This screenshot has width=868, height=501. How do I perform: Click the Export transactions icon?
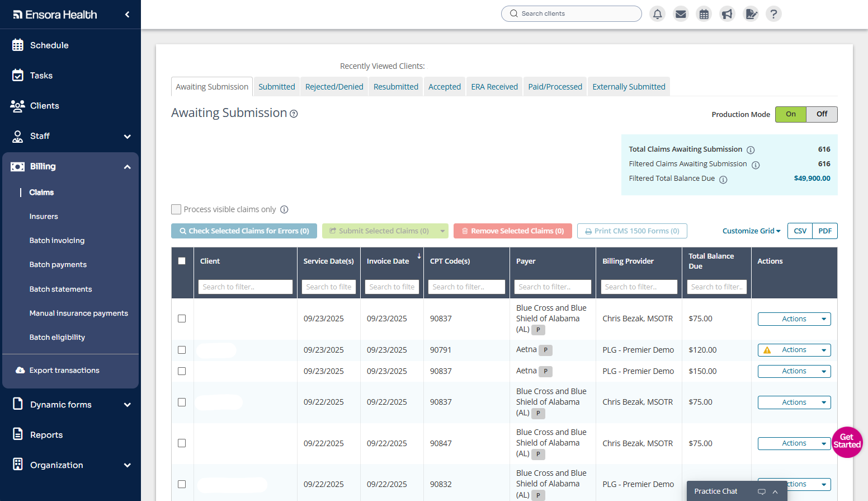pyautogui.click(x=21, y=369)
